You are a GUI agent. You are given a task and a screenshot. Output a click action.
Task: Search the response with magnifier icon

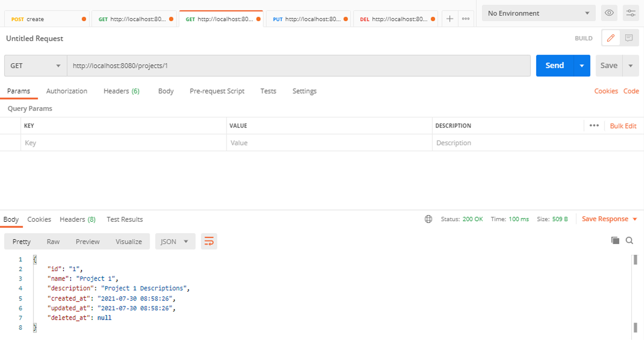pyautogui.click(x=629, y=240)
